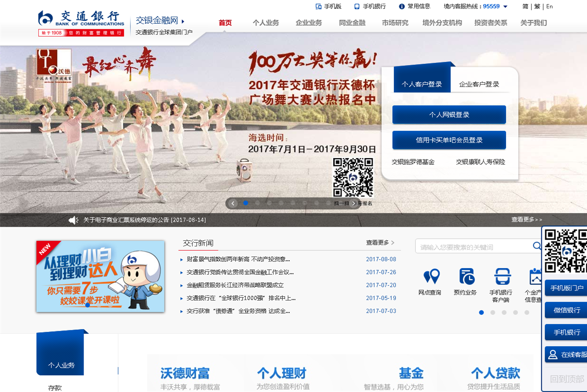The width and height of the screenshot is (587, 392).
Task: Click the 个人网银登录 button
Action: (x=449, y=115)
